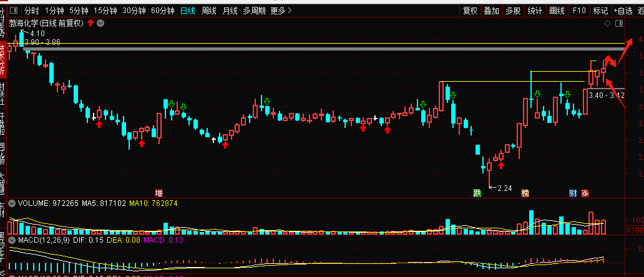Select the 15分钟 period tab

[x=105, y=11]
